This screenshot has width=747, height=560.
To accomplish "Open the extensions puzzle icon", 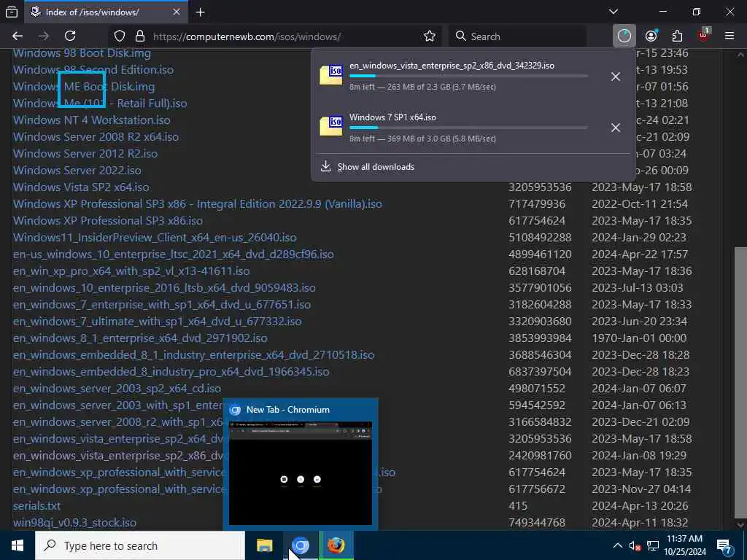I will click(x=677, y=36).
